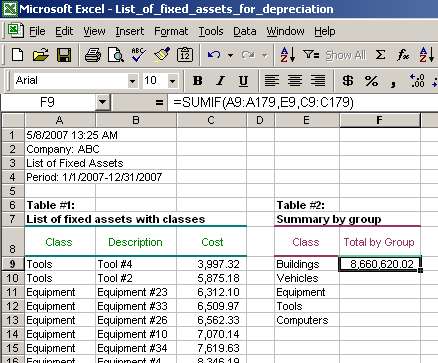Viewport: 438px width, 363px height.
Task: Click the Excel icon in the title bar
Action: (9, 9)
